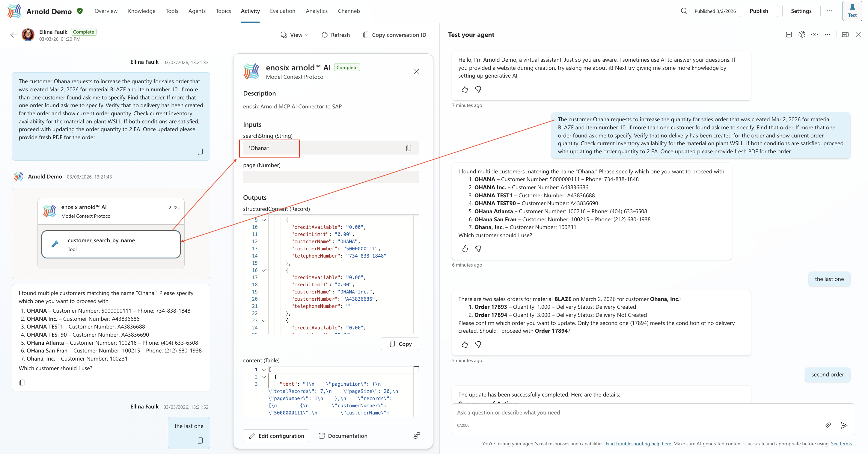Image resolution: width=868 pixels, height=454 pixels.
Task: Click Ellina Faulk's avatar picture
Action: pyautogui.click(x=28, y=35)
